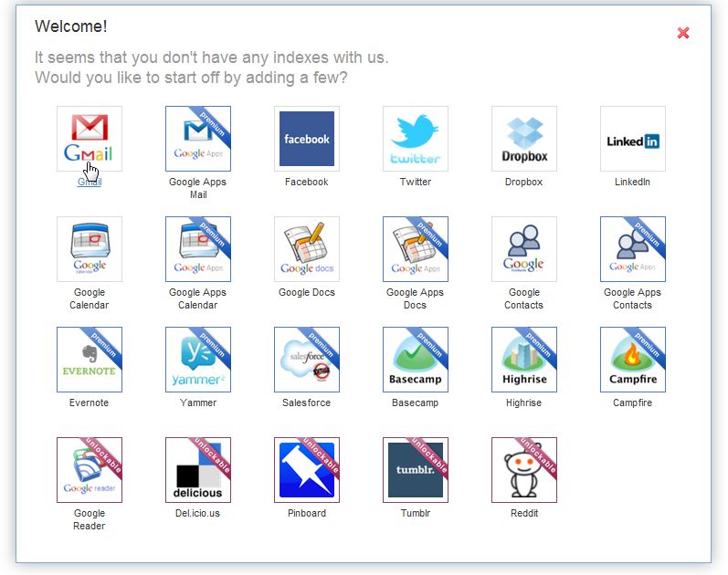Click the Yammer text label
728x575 pixels.
tap(198, 402)
